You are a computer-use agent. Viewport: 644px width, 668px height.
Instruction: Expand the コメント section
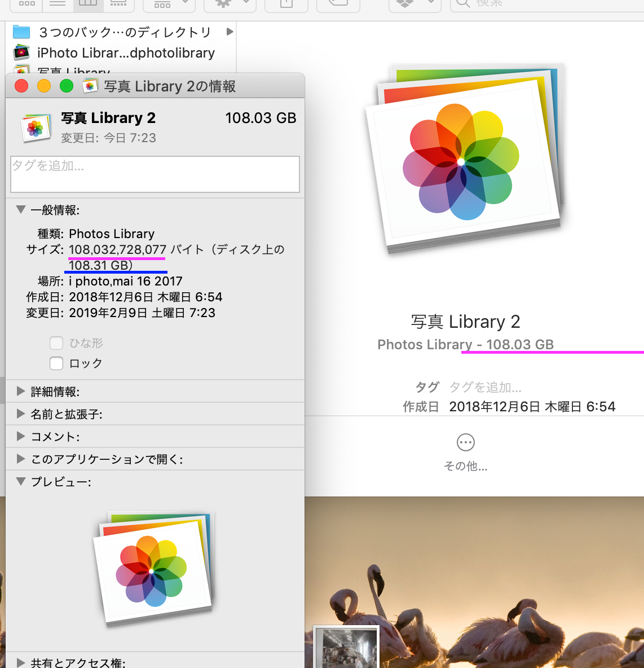20,436
